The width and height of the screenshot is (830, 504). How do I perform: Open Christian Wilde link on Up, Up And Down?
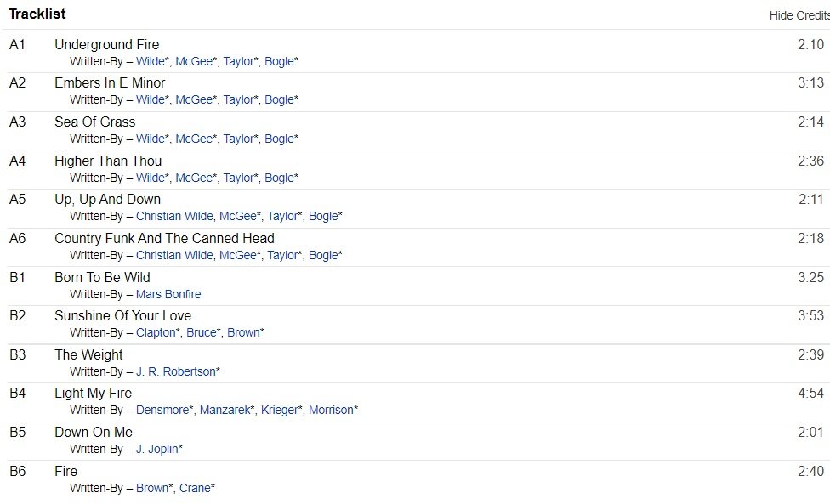click(x=174, y=216)
